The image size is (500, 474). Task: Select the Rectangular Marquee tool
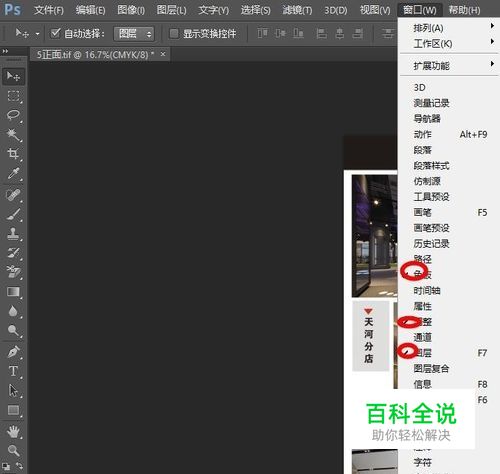pyautogui.click(x=13, y=96)
